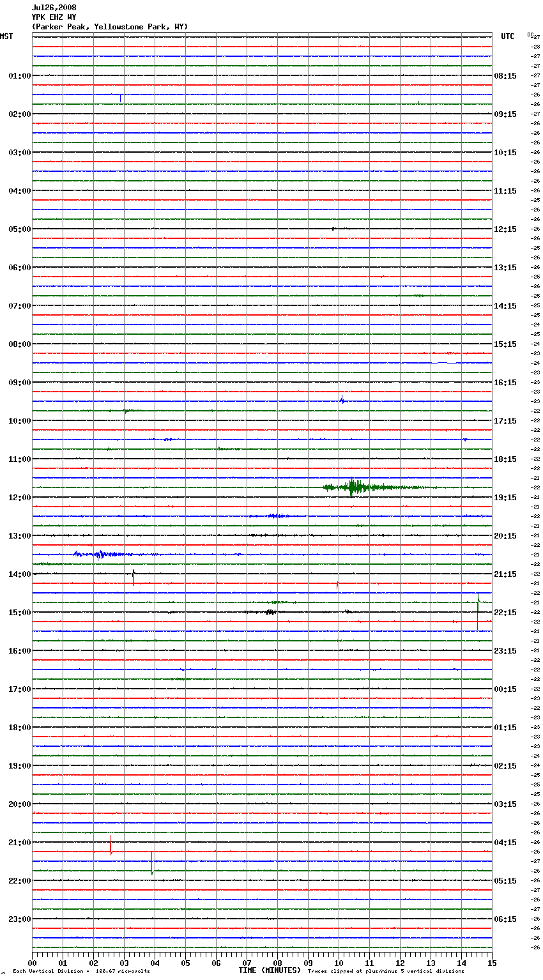This screenshot has height=980, width=543.
Task: Click the "00" minute axis tick label
Action: (32, 963)
